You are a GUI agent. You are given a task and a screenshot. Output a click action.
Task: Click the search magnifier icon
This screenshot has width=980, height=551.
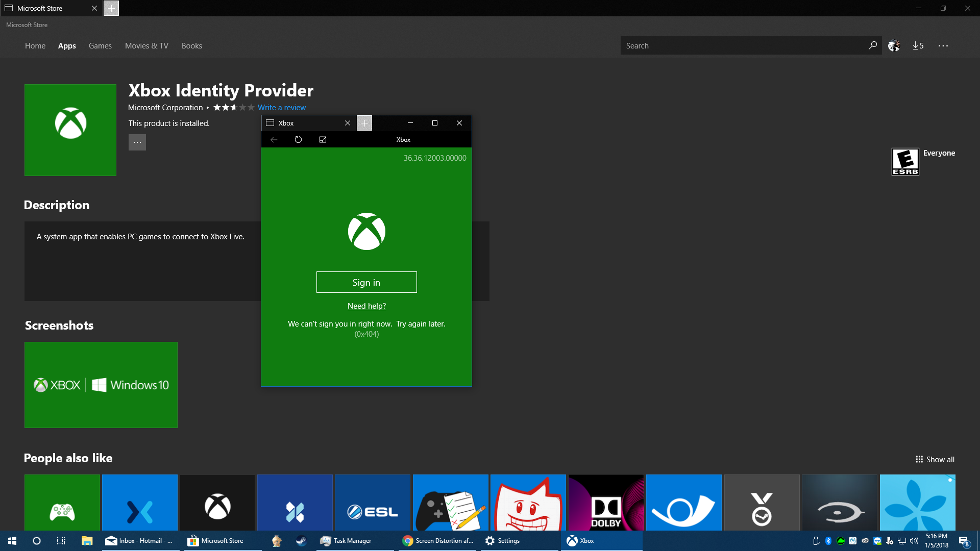coord(873,45)
